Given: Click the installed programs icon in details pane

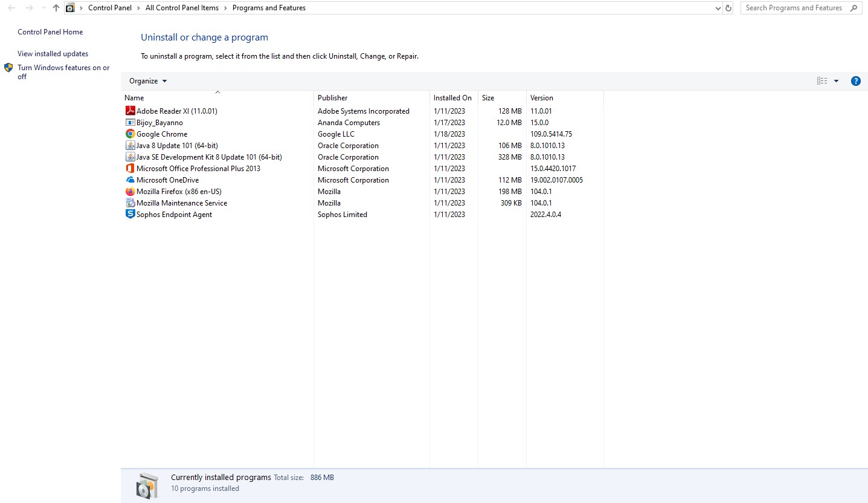Looking at the screenshot, I should [147, 485].
